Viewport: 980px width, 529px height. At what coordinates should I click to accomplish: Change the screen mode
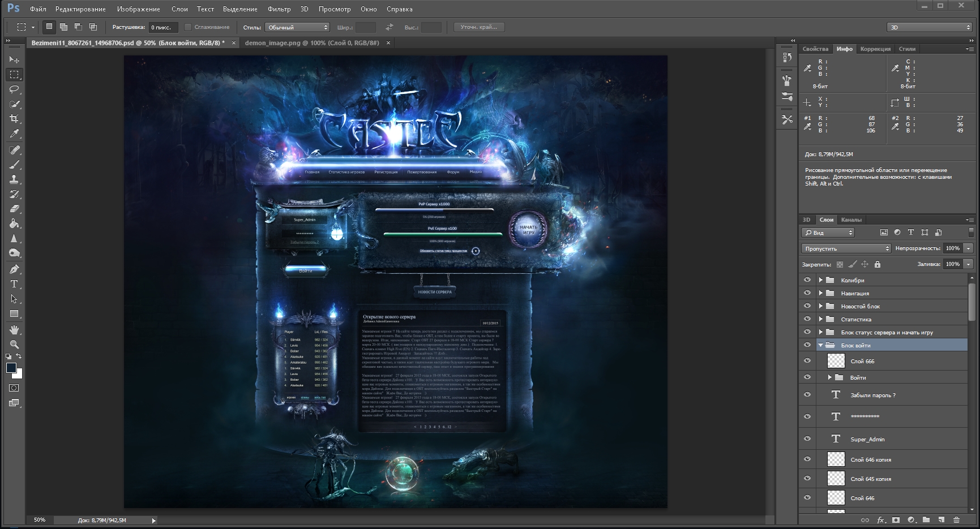[15, 403]
